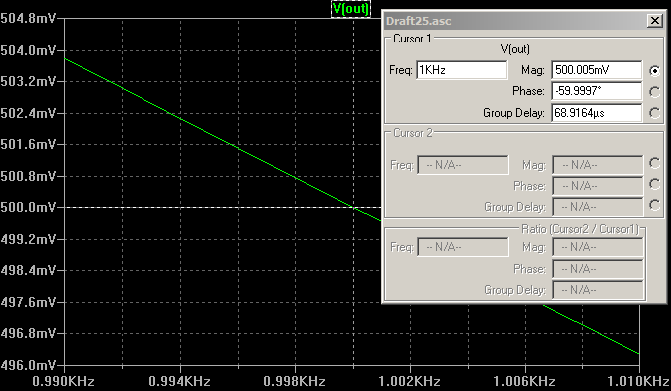
Task: Click the Phase field showing -59.9997°
Action: coord(597,91)
